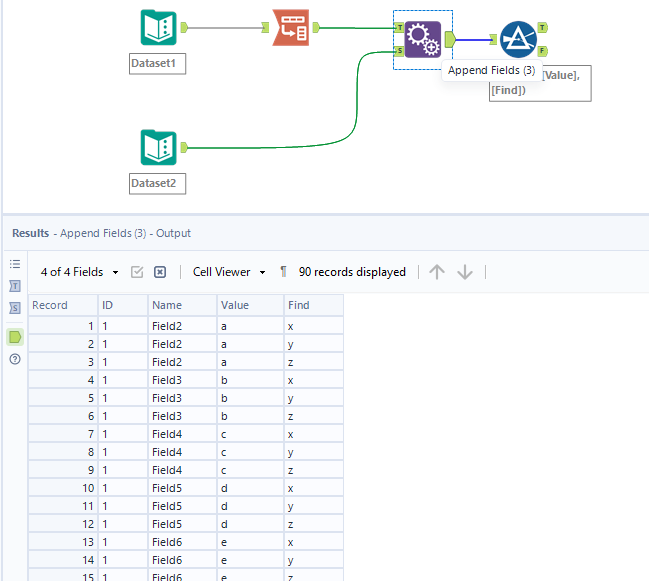The width and height of the screenshot is (649, 581).
Task: Show the Target input anchor data
Action: (15, 286)
